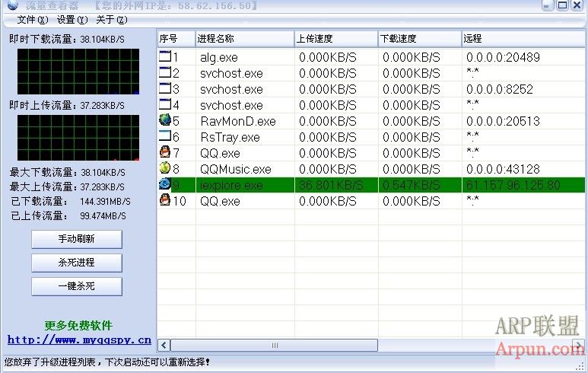Click the globe icon beside RavMonD.exe
588x373 pixels.
[x=164, y=120]
